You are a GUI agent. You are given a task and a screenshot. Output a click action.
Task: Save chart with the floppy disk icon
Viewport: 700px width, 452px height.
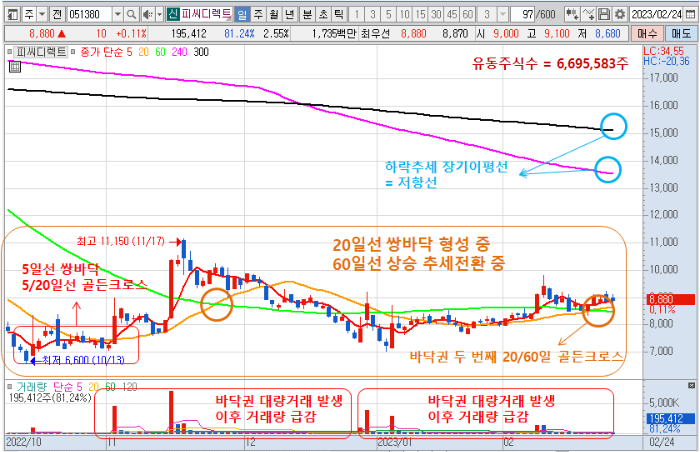(604, 15)
